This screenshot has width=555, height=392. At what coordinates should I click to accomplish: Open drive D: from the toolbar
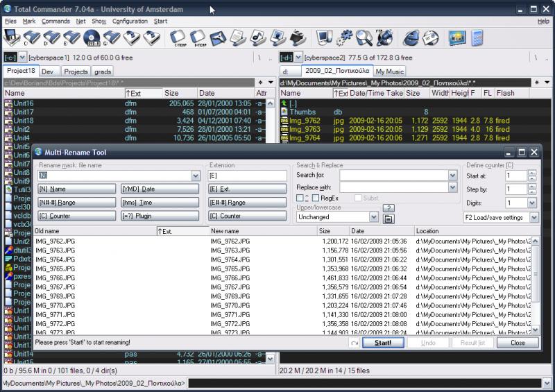pyautogui.click(x=51, y=38)
